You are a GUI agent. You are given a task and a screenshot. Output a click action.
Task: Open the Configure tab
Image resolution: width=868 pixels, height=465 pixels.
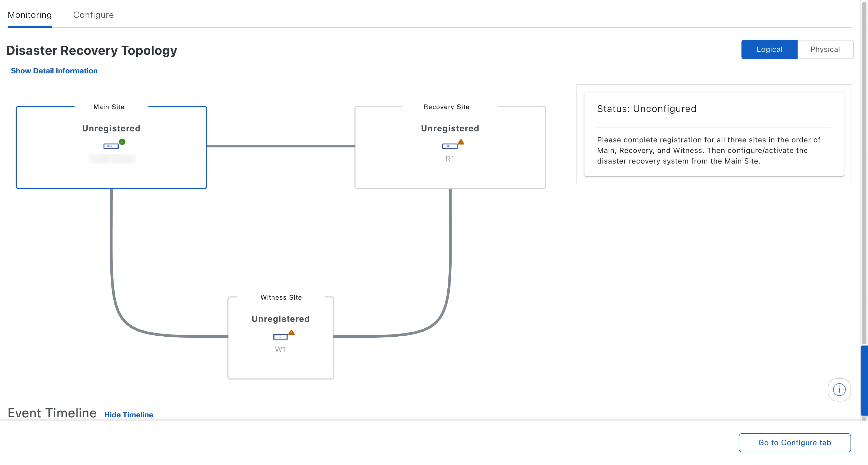93,15
